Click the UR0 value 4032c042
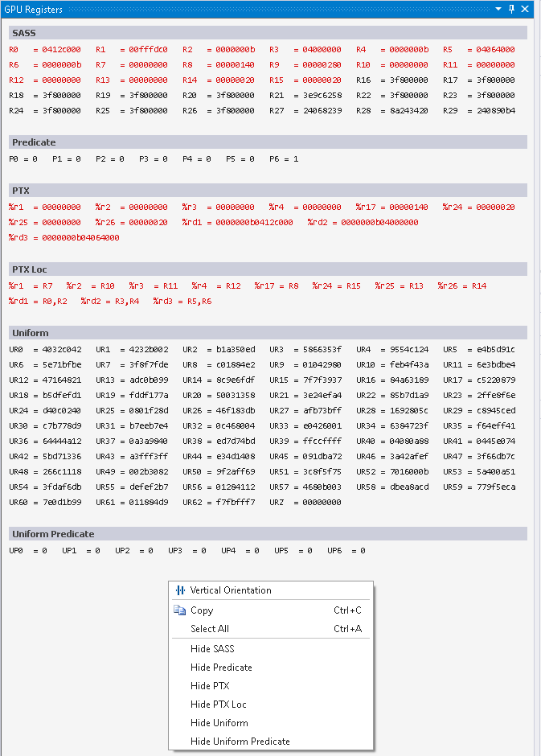The height and width of the screenshot is (756, 541). [x=62, y=350]
